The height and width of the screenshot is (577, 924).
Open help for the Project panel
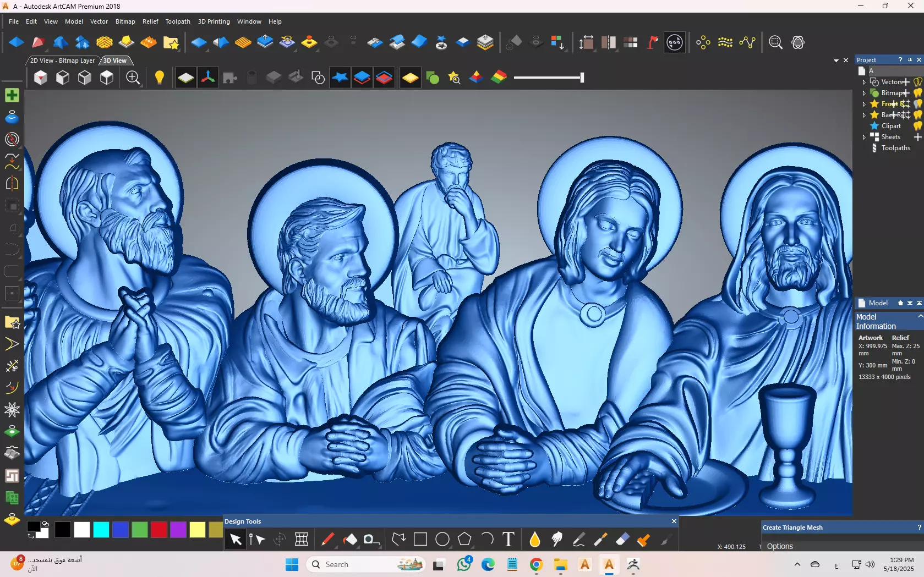coord(900,60)
